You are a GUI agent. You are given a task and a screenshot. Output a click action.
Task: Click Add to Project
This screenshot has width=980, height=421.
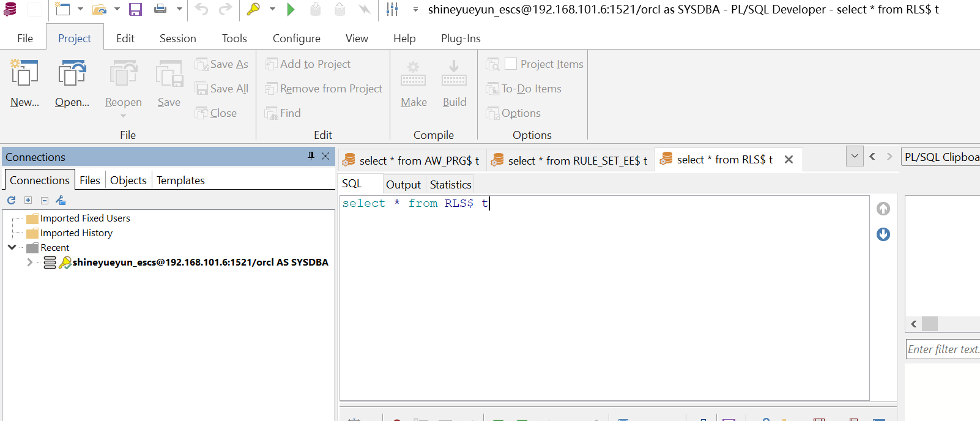click(x=308, y=64)
